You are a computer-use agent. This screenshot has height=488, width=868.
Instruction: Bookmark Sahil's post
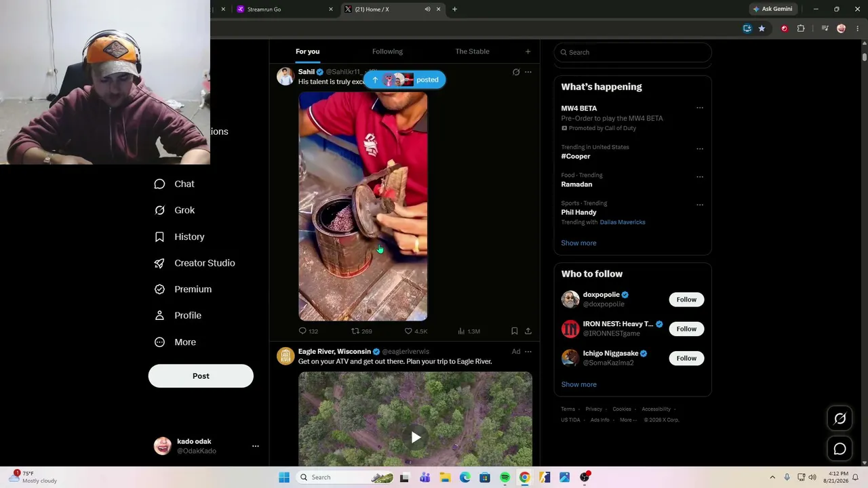[x=515, y=331]
